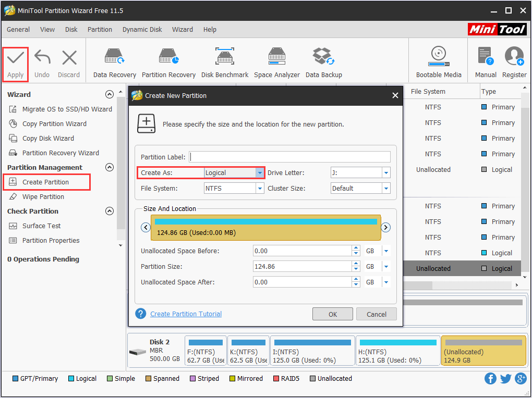This screenshot has width=532, height=398.
Task: Open the tutorial help question icon
Action: [x=140, y=314]
